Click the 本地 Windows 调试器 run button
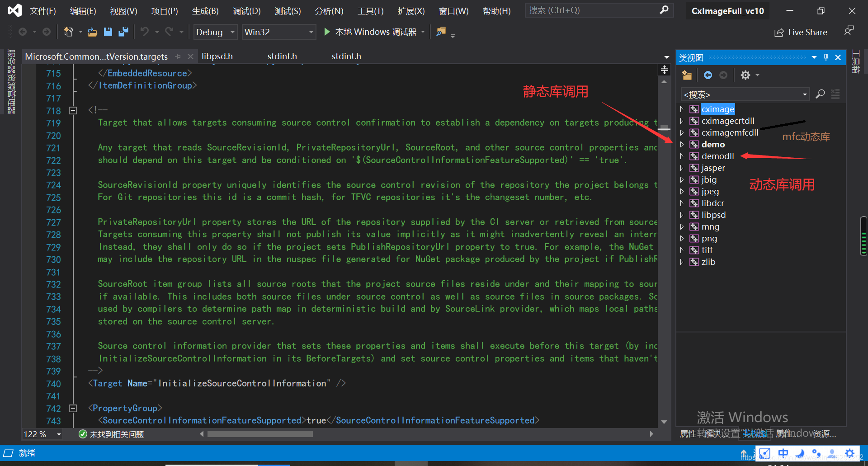868x466 pixels. 370,32
